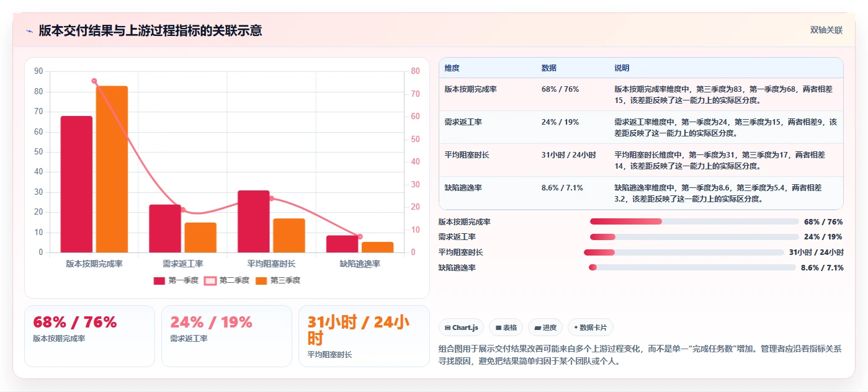Click the lightning icon beside the title
Image resolution: width=868 pixels, height=392 pixels.
(x=29, y=31)
